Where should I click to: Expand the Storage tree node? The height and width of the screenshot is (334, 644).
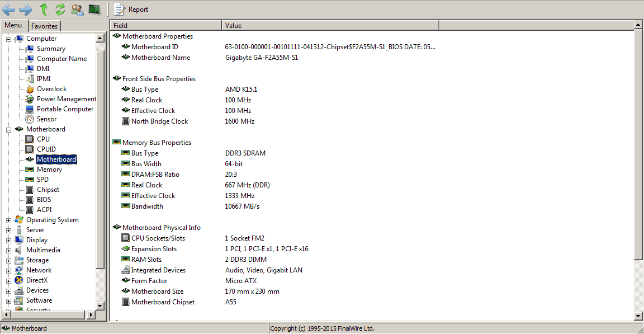point(9,260)
